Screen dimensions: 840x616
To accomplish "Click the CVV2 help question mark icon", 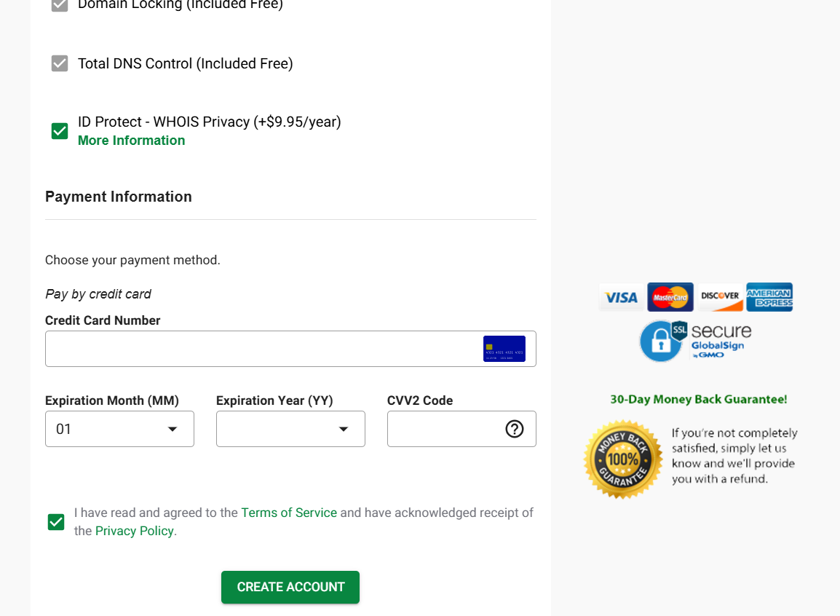I will [x=515, y=429].
